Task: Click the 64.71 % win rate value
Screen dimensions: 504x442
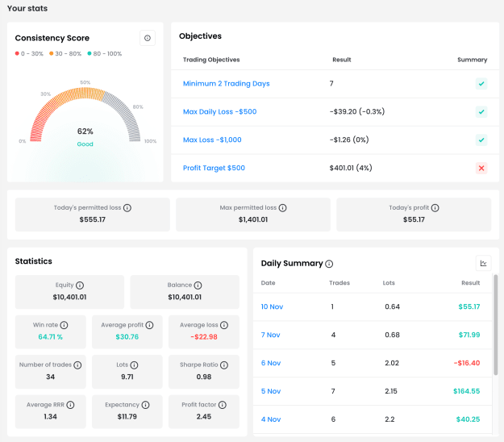Action: (51, 337)
